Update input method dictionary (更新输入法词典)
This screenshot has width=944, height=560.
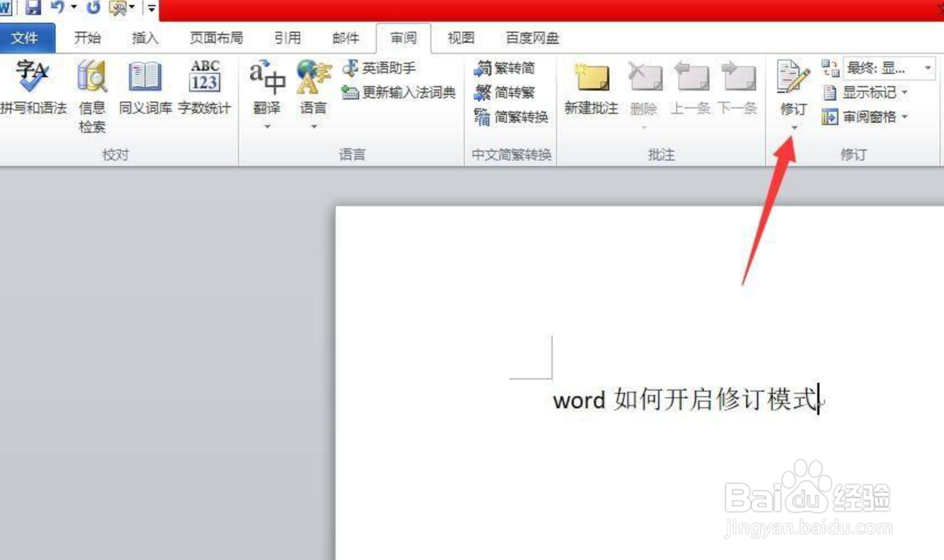(399, 92)
